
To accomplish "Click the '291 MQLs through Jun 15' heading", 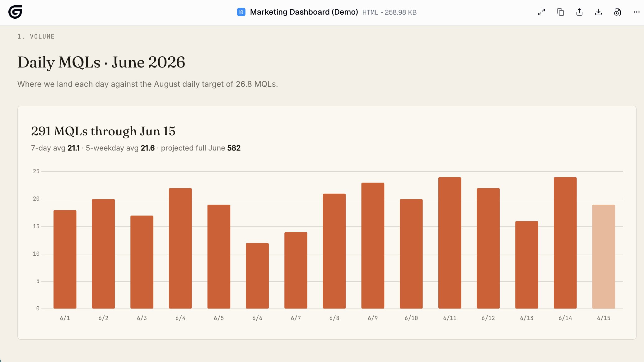I will tap(103, 131).
